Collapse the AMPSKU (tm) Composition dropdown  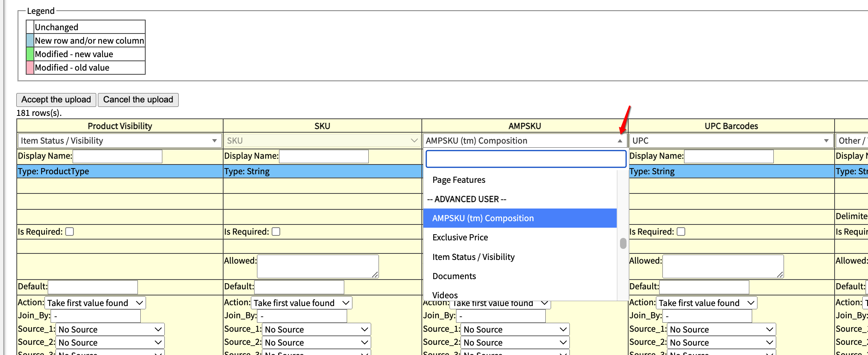tap(525, 141)
